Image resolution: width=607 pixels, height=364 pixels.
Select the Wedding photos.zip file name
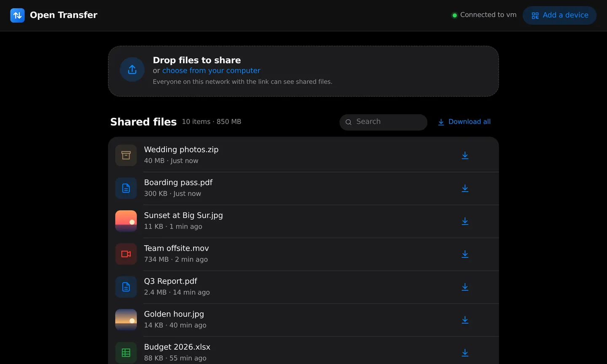tap(181, 150)
